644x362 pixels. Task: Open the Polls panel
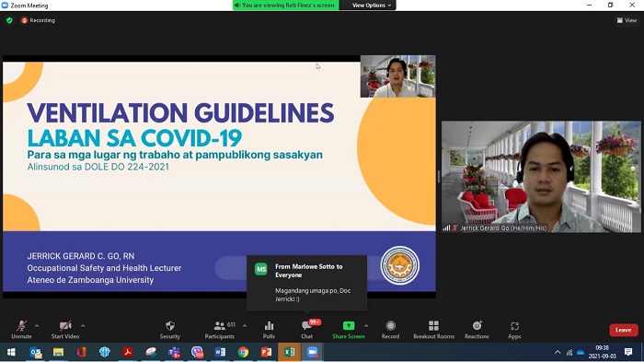269,330
